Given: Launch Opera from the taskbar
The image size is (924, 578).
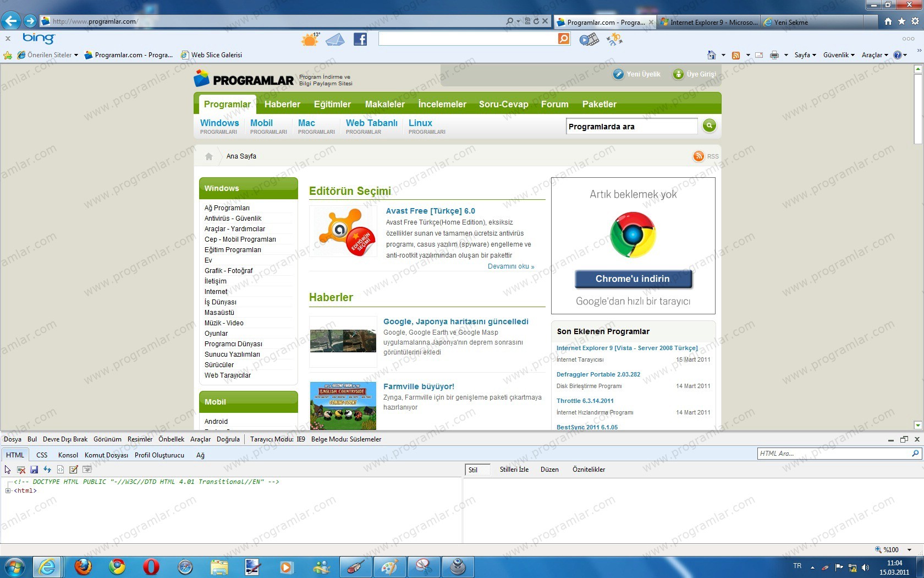Looking at the screenshot, I should point(151,566).
